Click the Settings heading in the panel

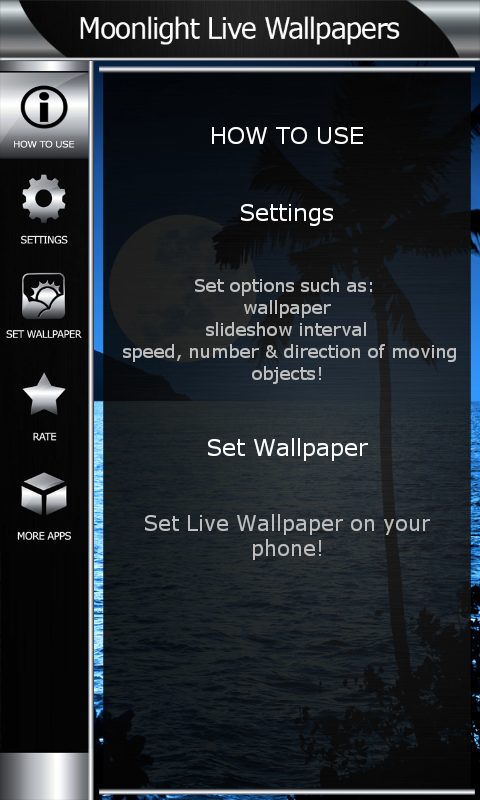(x=287, y=213)
